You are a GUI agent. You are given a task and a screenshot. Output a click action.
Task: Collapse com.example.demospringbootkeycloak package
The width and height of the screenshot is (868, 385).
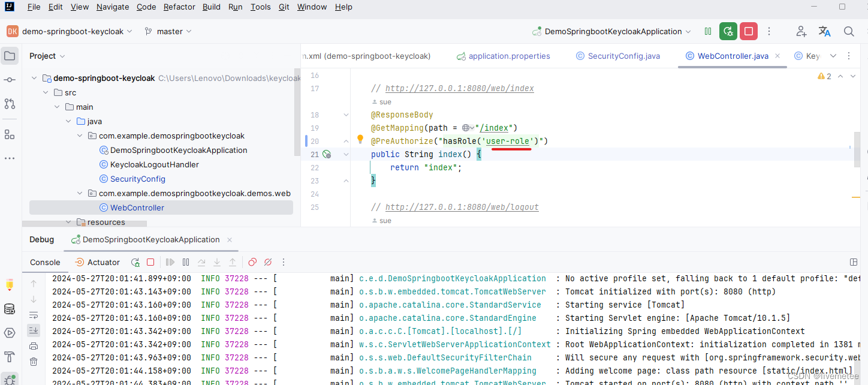[80, 136]
